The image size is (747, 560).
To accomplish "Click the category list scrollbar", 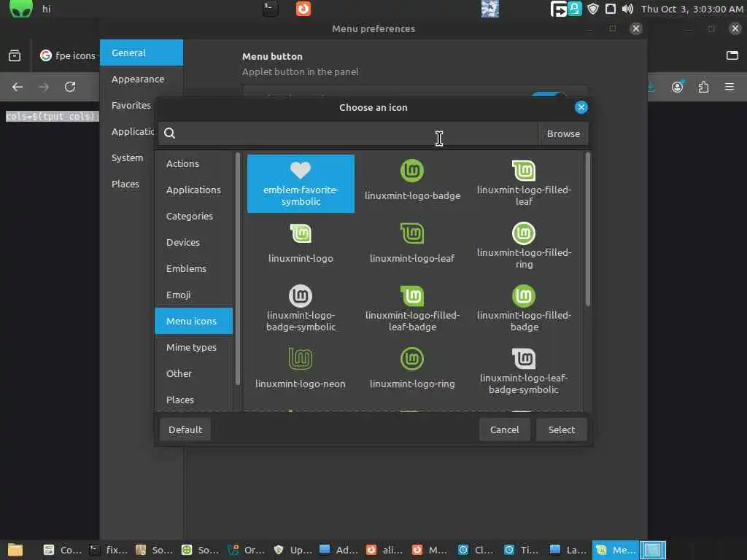I will point(238,268).
